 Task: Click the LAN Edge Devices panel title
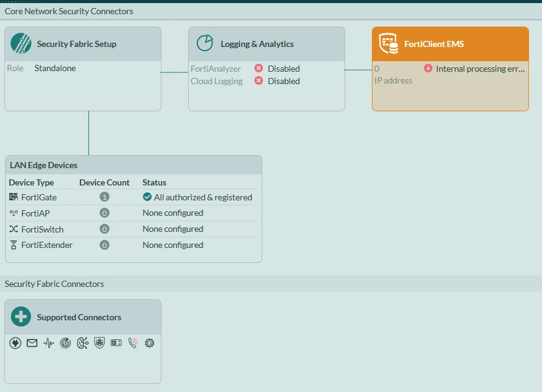point(43,165)
